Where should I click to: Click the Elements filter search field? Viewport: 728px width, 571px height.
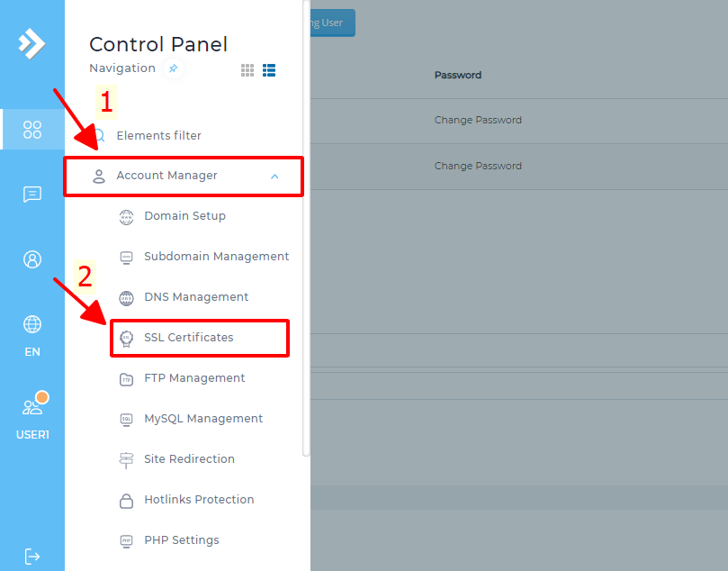158,136
